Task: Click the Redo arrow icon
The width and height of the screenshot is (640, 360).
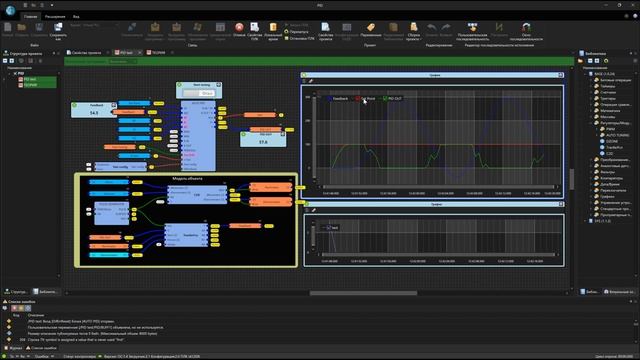Action: (x=446, y=27)
